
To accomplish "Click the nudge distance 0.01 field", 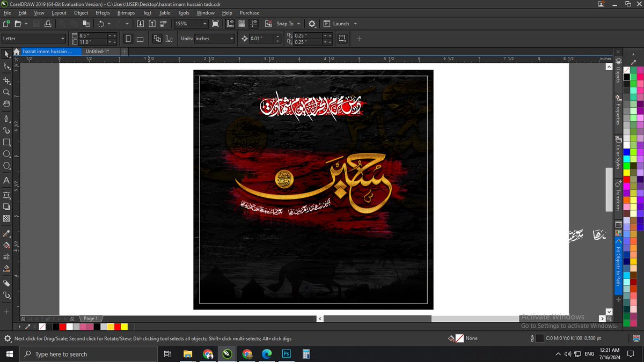I will point(261,39).
